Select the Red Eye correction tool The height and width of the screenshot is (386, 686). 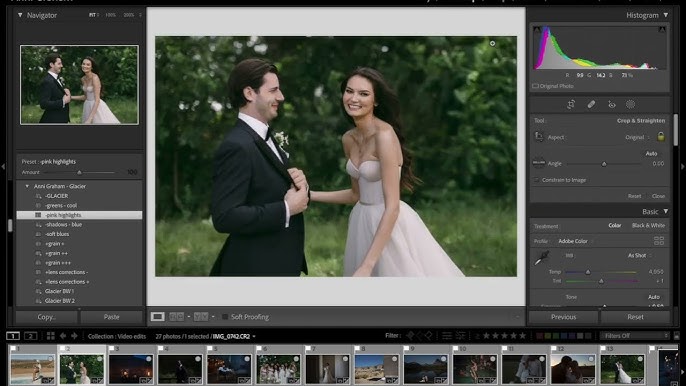pos(611,104)
